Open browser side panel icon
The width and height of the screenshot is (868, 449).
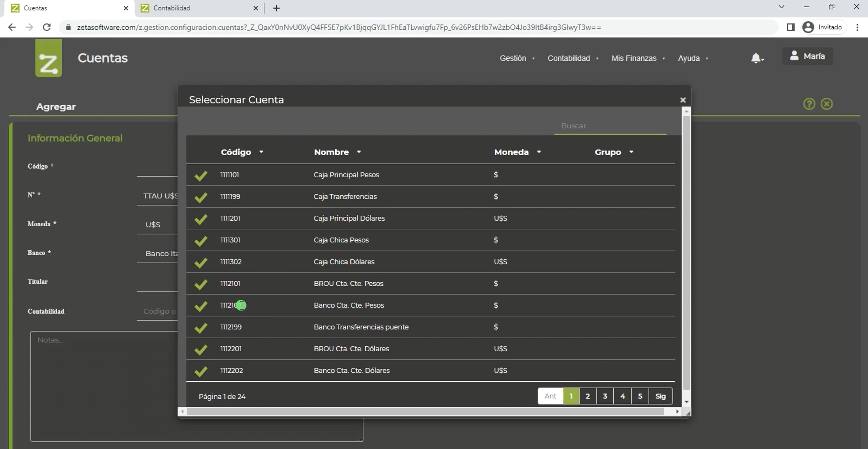pos(791,27)
